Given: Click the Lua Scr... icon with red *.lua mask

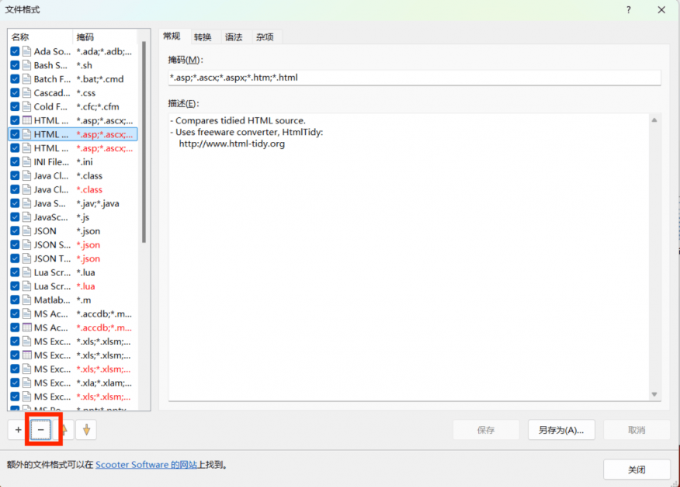Looking at the screenshot, I should click(x=26, y=287).
